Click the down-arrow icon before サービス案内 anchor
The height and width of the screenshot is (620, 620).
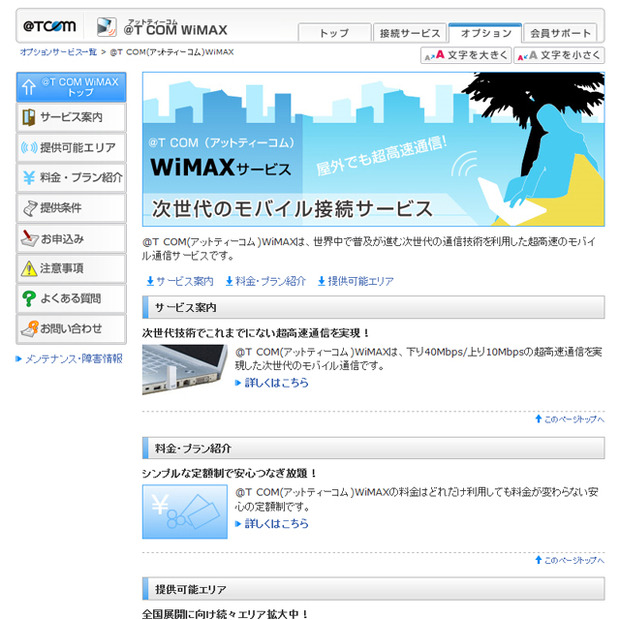pyautogui.click(x=150, y=282)
